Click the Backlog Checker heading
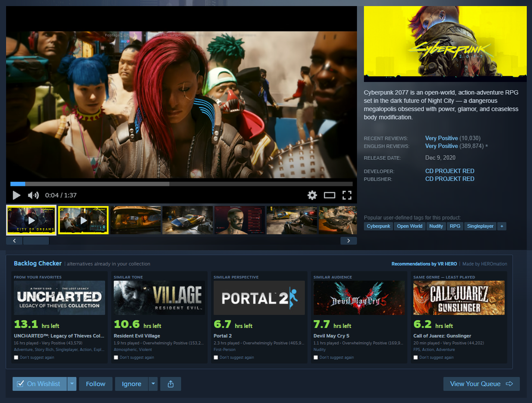The image size is (532, 403). point(38,263)
